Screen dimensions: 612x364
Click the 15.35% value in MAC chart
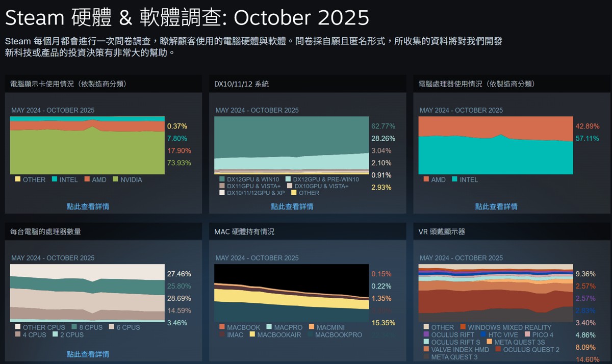click(x=383, y=323)
